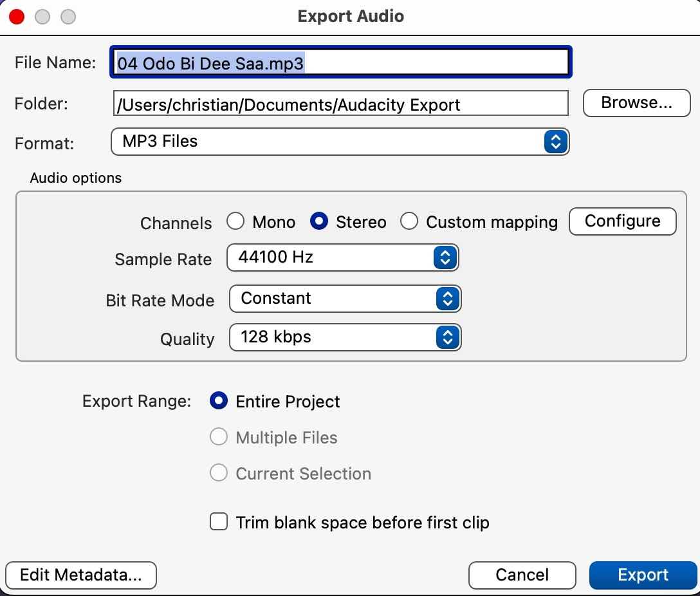Select Multiple Files export range
Viewport: 700px width, 596px height.
click(219, 437)
